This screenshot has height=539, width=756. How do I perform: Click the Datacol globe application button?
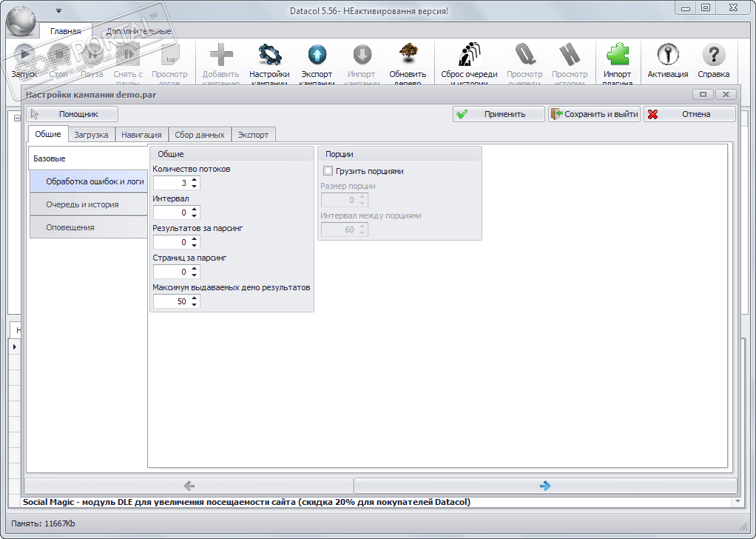21,20
